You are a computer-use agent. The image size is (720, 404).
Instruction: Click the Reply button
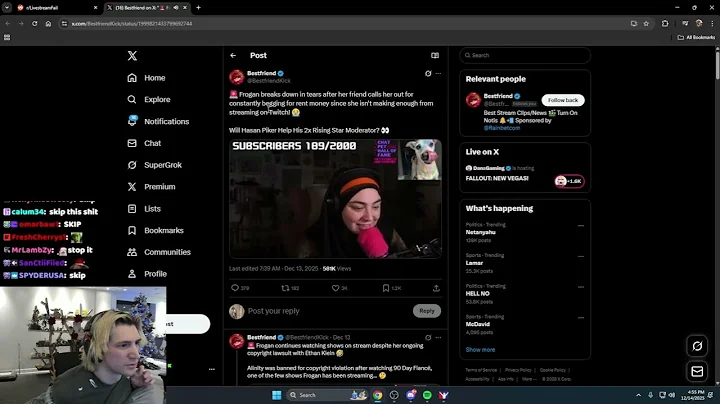pyautogui.click(x=427, y=311)
